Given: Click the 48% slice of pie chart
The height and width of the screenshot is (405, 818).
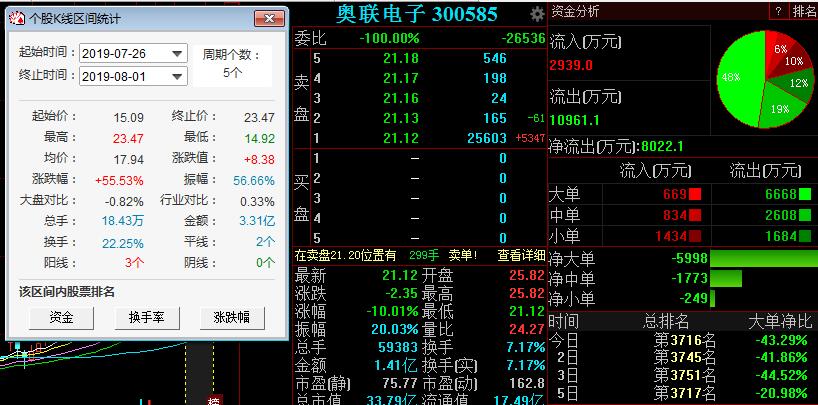Looking at the screenshot, I should pos(737,78).
